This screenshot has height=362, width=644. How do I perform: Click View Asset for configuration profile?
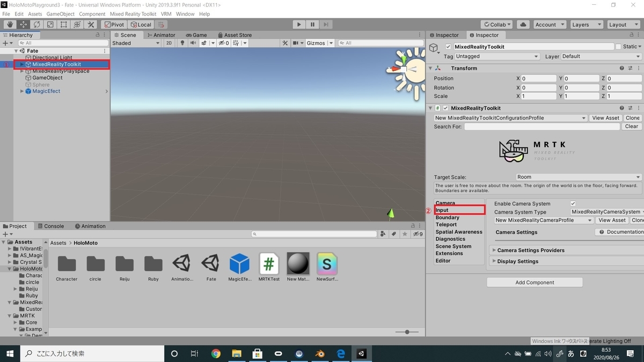pos(605,118)
